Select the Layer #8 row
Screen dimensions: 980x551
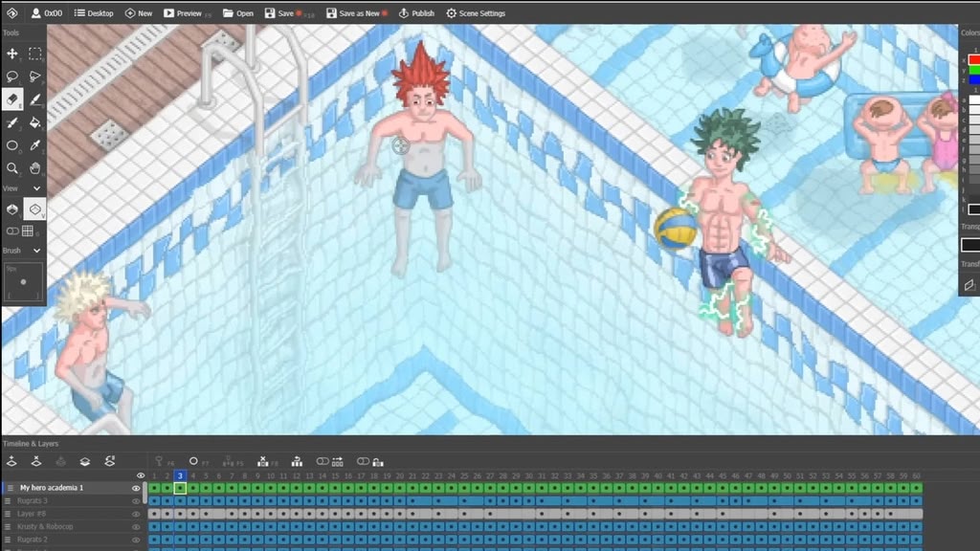[x=32, y=514]
